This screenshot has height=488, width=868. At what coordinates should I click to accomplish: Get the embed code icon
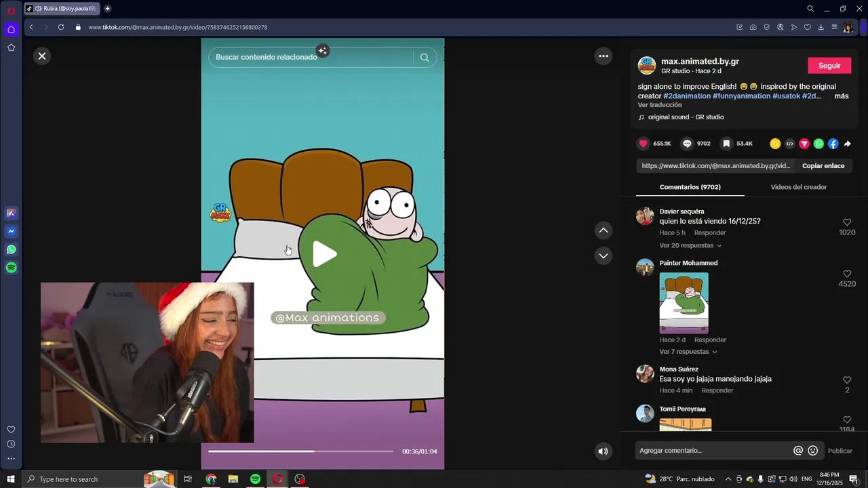pos(789,144)
